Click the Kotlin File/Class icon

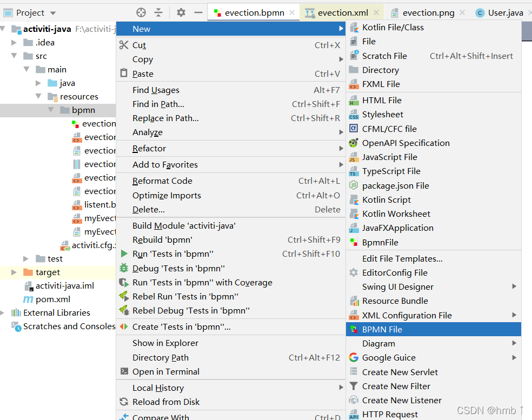click(x=354, y=28)
